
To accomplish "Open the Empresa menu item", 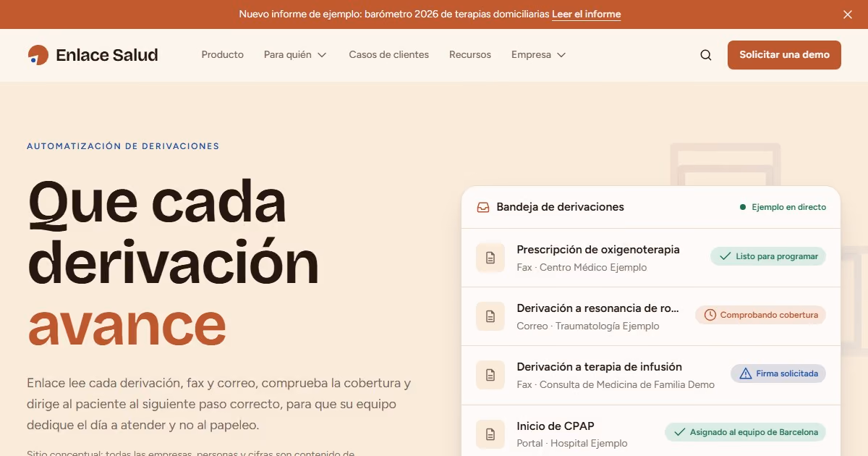I will point(531,55).
